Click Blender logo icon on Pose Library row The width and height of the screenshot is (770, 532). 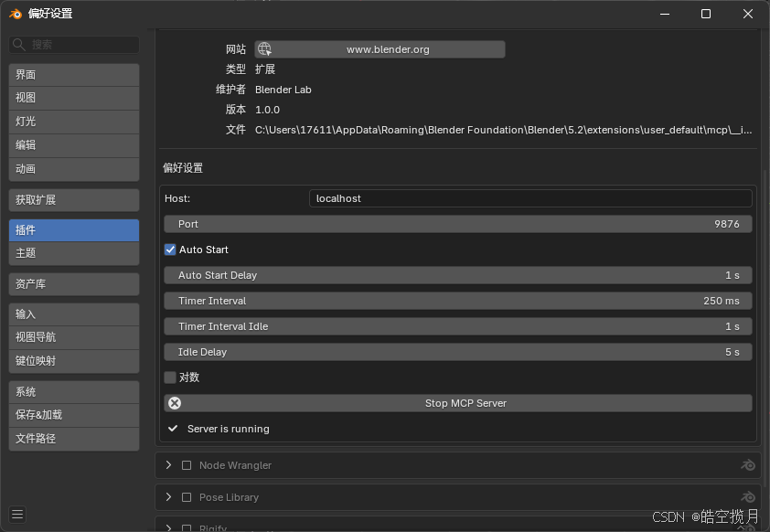(x=748, y=497)
